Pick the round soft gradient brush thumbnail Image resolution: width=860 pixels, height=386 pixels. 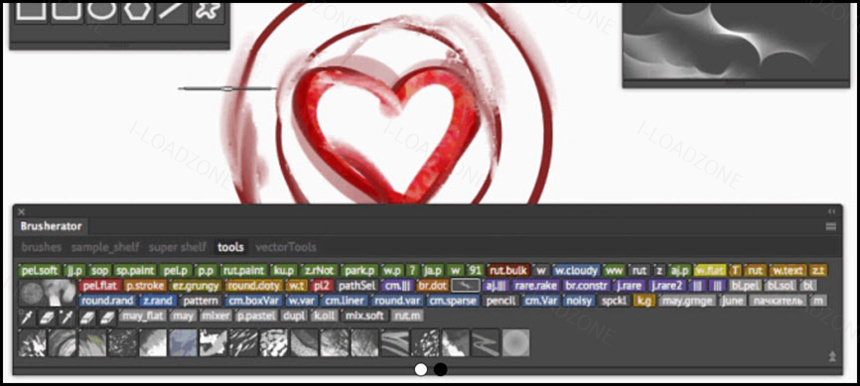tap(516, 343)
